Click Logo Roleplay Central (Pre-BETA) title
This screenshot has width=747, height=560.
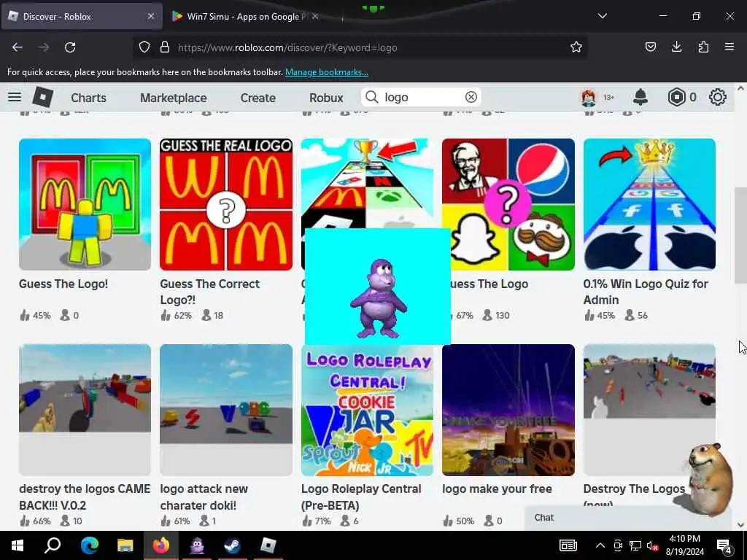(361, 497)
